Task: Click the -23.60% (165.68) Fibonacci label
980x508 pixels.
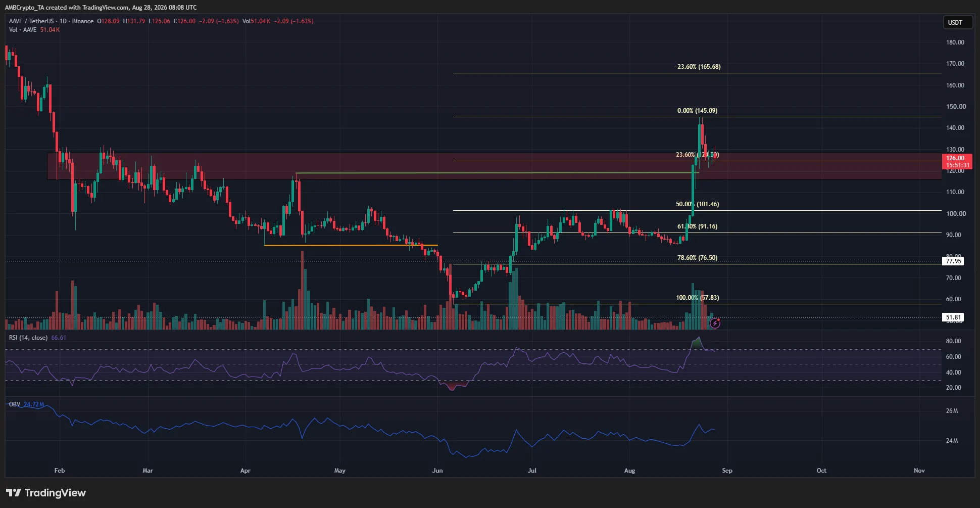Action: tap(698, 67)
